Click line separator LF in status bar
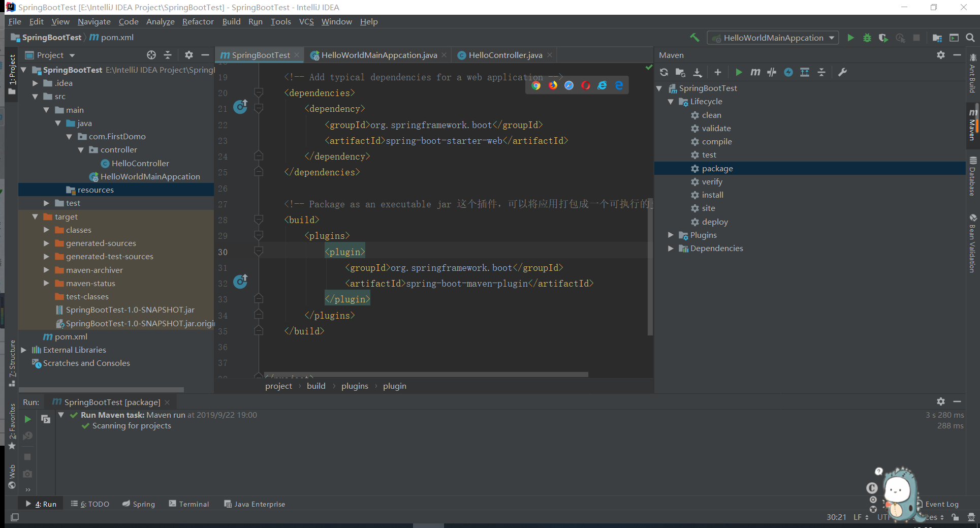The height and width of the screenshot is (528, 980). tap(861, 517)
